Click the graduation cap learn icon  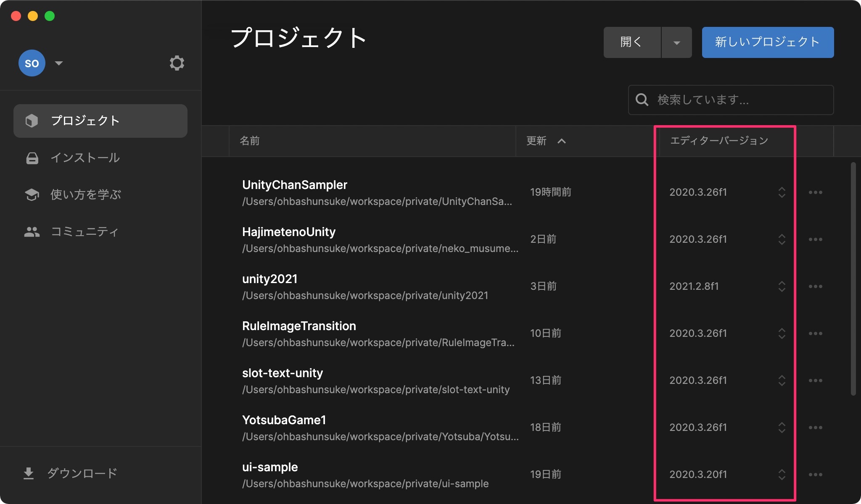click(x=32, y=195)
